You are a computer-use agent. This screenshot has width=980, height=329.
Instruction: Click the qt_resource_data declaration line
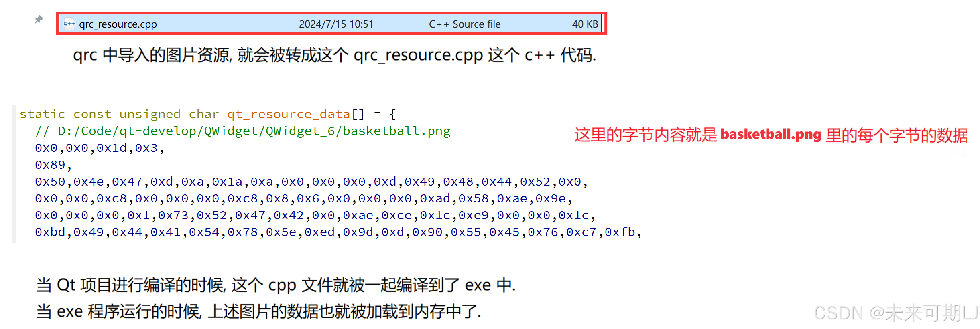(208, 114)
